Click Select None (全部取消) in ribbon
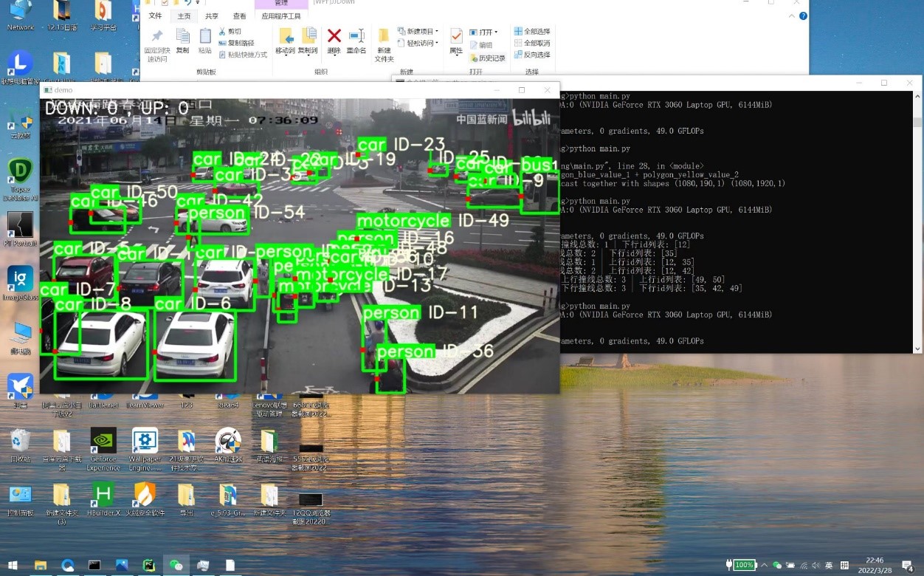Viewport: 924px width, 576px height. pos(532,43)
